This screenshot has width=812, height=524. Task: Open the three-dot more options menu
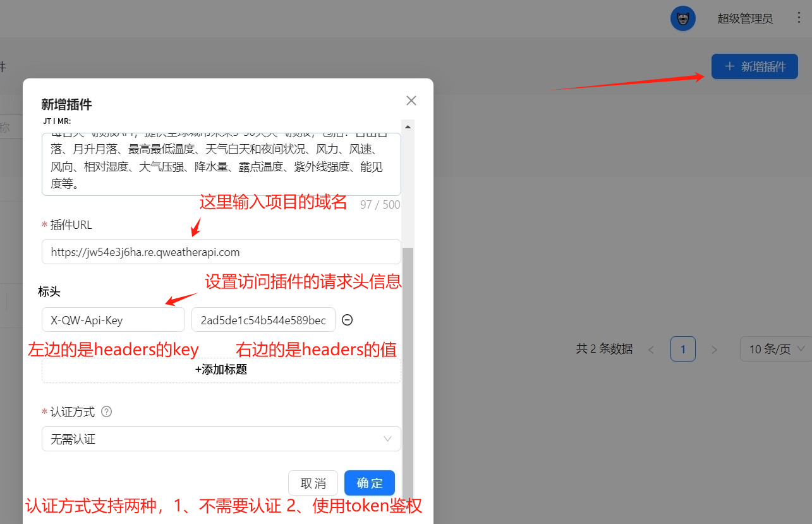[x=799, y=18]
